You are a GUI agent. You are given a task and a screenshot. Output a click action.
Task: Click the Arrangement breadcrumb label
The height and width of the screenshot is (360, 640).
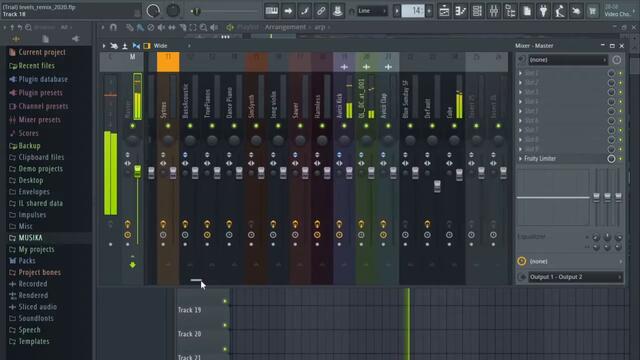point(285,27)
